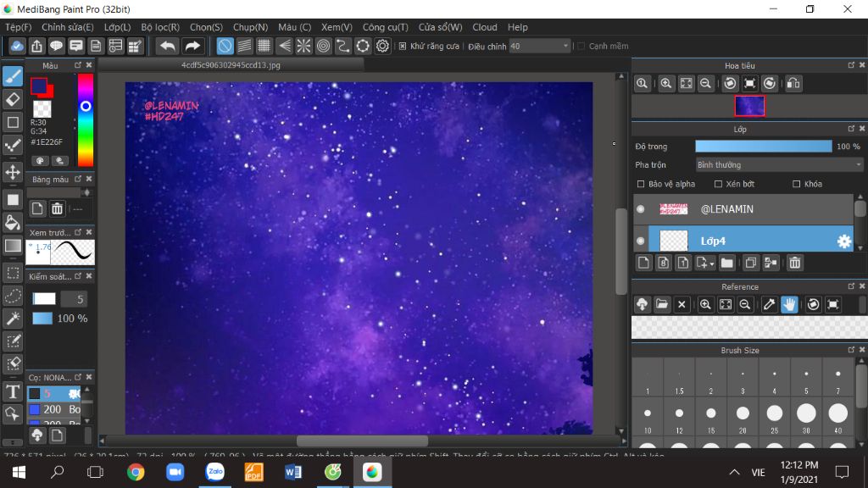Open Pha trộn blend mode dropdown
This screenshot has width=868, height=488.
click(x=780, y=165)
